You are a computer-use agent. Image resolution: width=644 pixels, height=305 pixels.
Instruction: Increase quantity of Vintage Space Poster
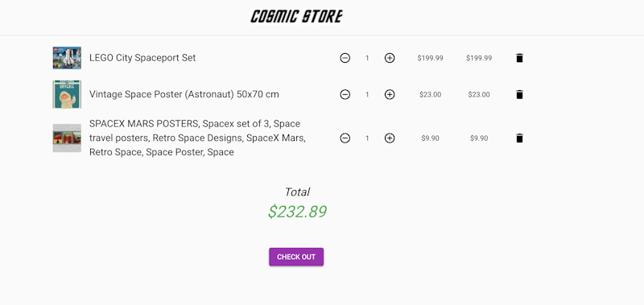click(390, 94)
